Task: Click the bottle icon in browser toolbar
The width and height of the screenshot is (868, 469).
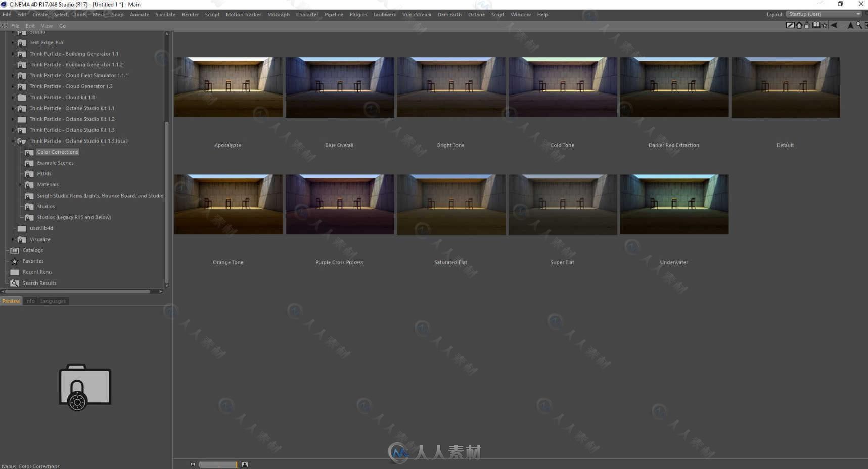Action: click(x=807, y=25)
